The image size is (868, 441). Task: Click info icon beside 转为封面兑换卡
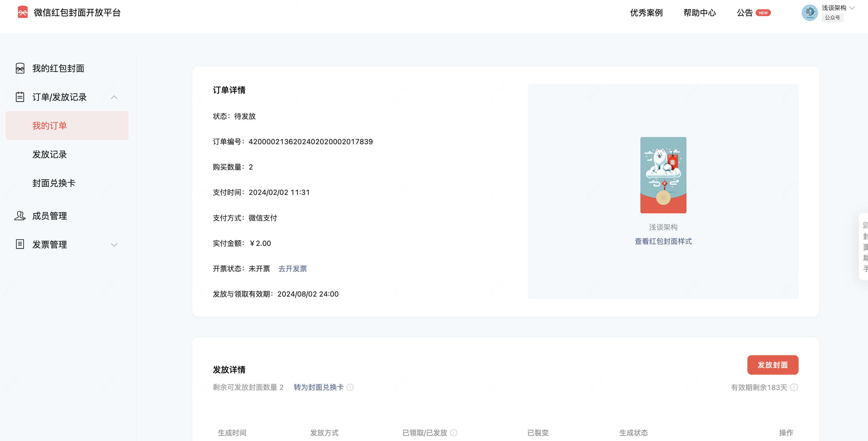point(350,387)
